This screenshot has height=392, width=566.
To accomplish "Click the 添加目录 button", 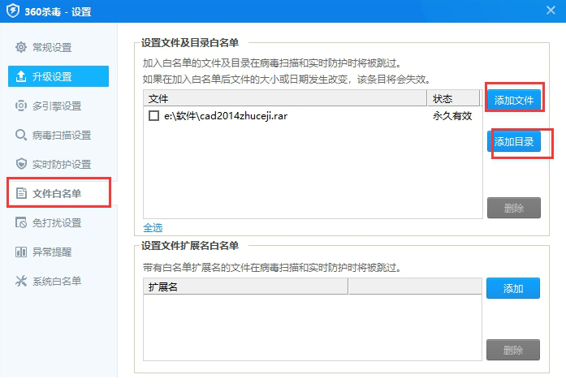I will pos(514,141).
